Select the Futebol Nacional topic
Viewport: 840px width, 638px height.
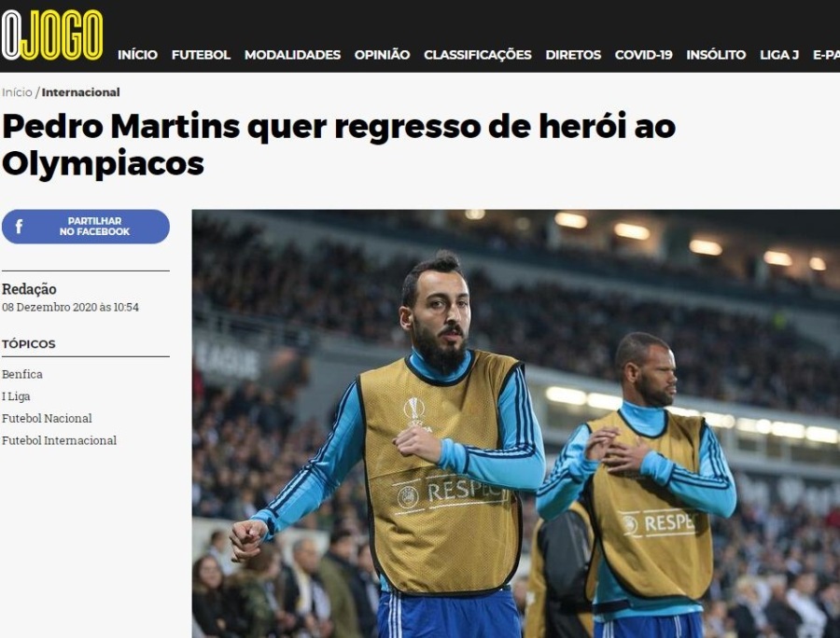(x=47, y=418)
